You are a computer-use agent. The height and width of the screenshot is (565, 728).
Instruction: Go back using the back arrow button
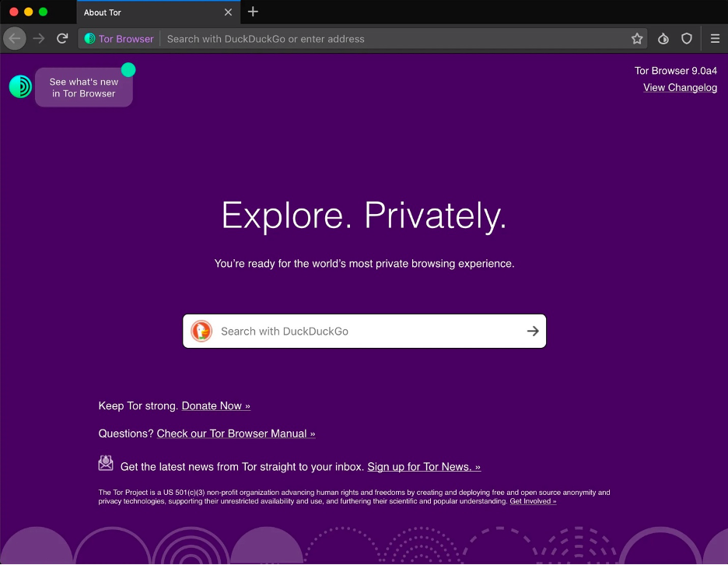(15, 39)
